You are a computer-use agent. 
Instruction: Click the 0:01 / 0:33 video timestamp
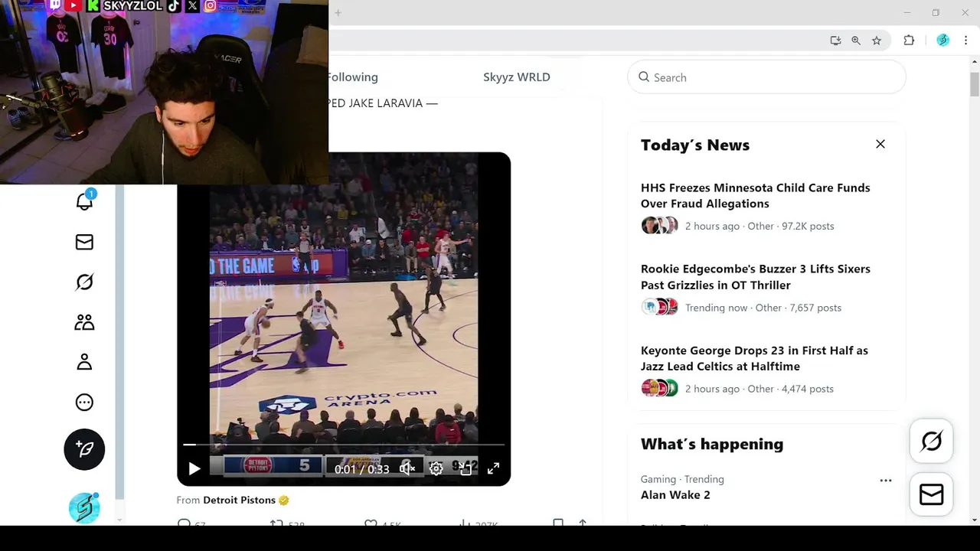tap(361, 469)
